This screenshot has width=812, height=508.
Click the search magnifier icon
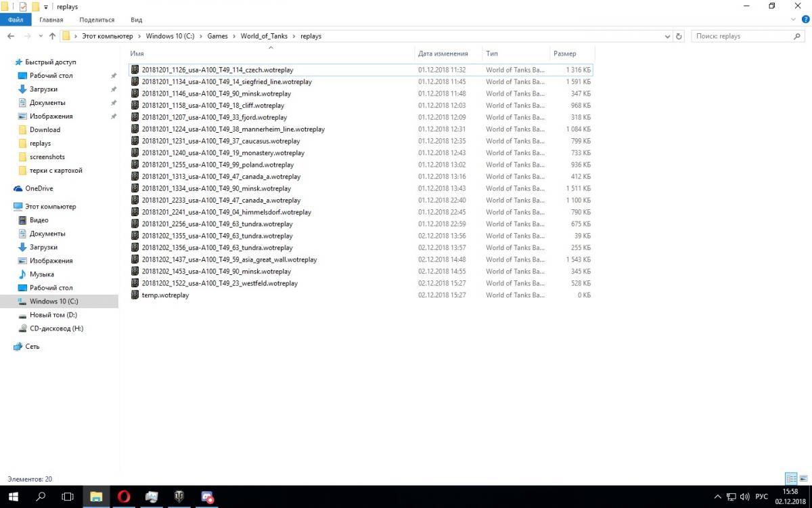796,36
